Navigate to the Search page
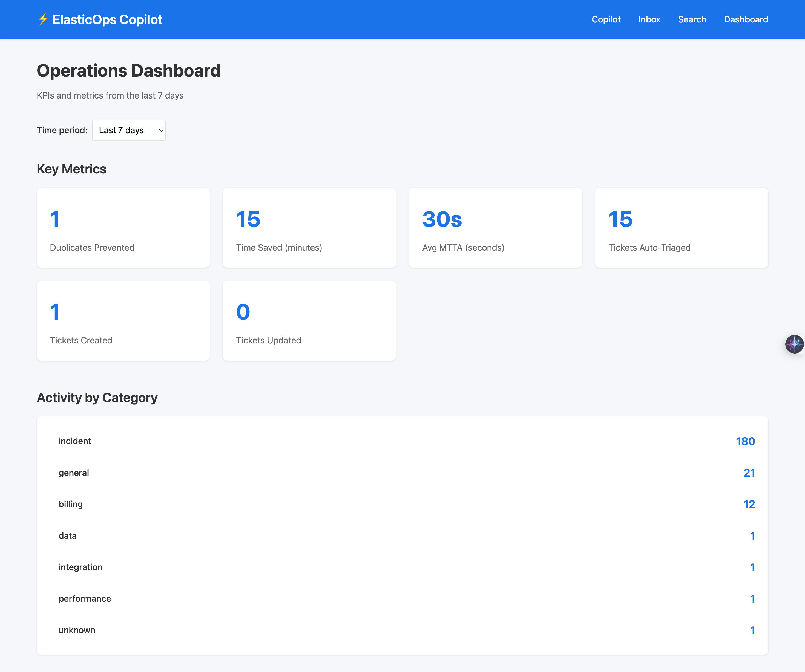 click(x=692, y=19)
